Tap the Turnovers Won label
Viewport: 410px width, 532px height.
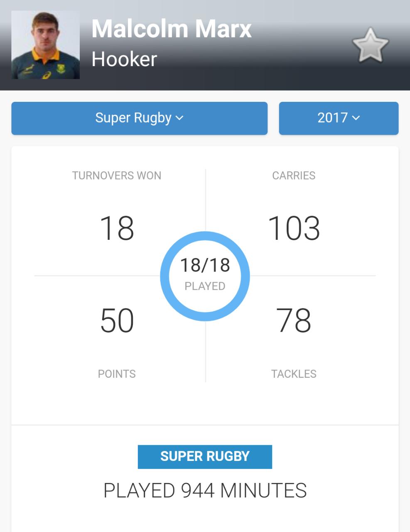117,175
